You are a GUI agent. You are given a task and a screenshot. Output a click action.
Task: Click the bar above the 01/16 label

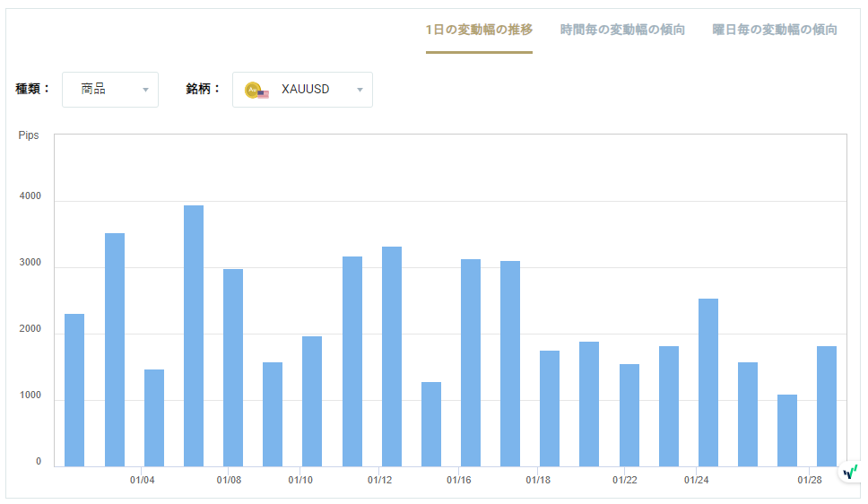click(x=471, y=363)
